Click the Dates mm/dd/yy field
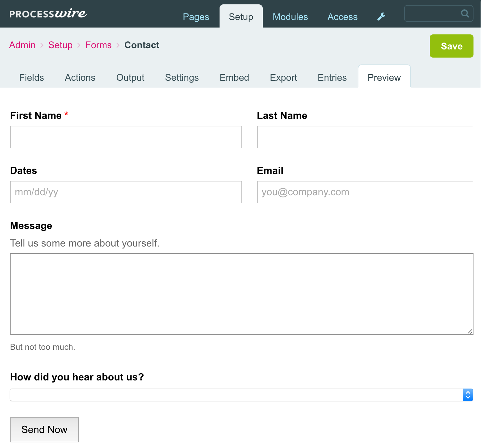Screen dimensions: 481x448 click(126, 192)
